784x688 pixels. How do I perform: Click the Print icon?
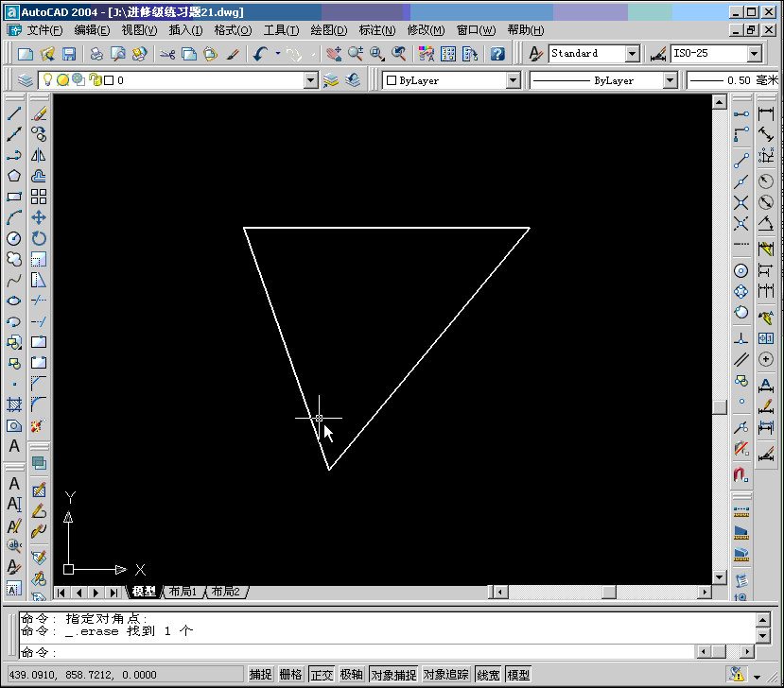pyautogui.click(x=96, y=54)
